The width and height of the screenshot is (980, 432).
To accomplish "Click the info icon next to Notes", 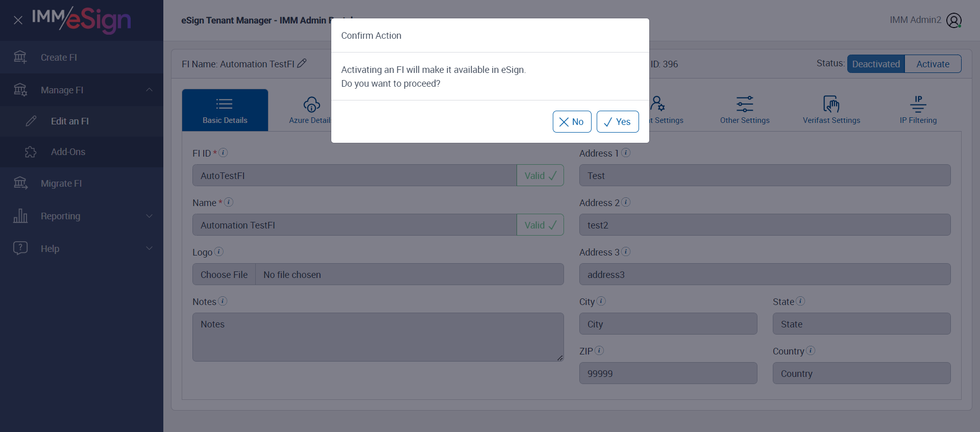I will [x=223, y=301].
